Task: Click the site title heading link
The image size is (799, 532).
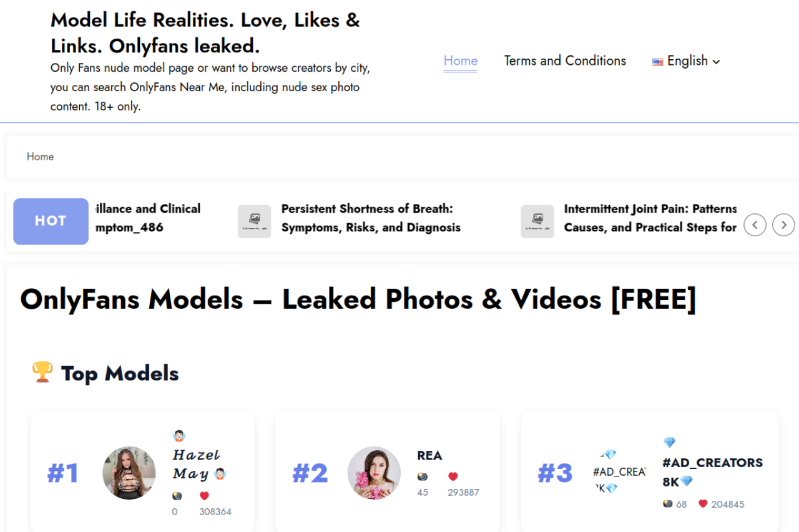Action: [205, 32]
